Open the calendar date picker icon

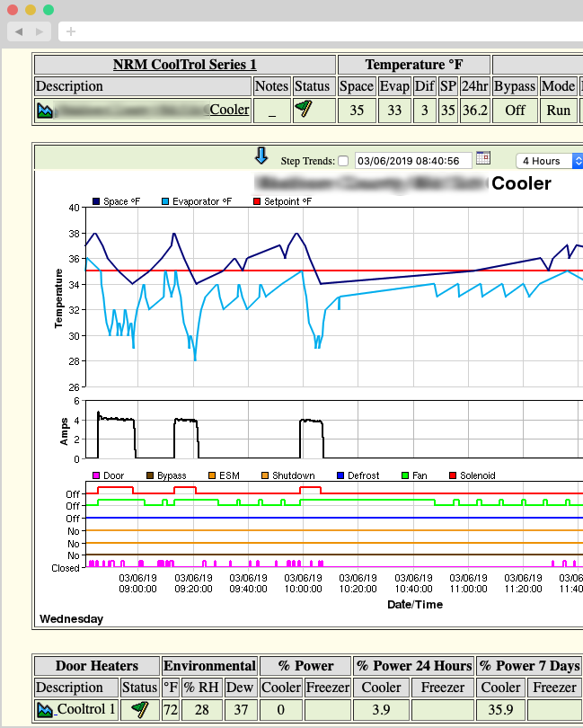click(483, 158)
